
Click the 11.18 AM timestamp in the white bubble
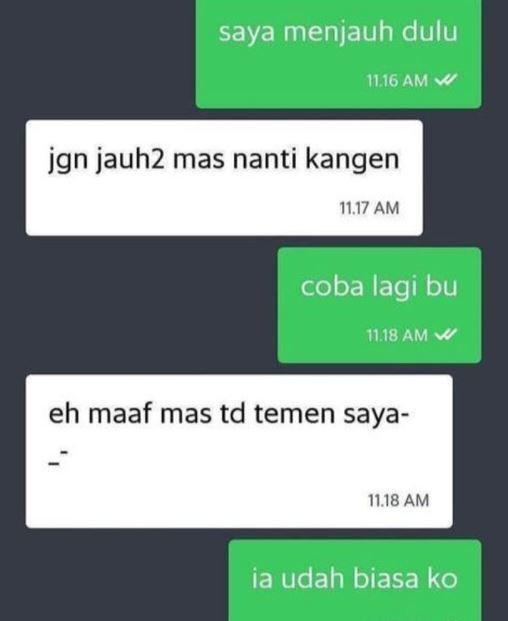398,500
